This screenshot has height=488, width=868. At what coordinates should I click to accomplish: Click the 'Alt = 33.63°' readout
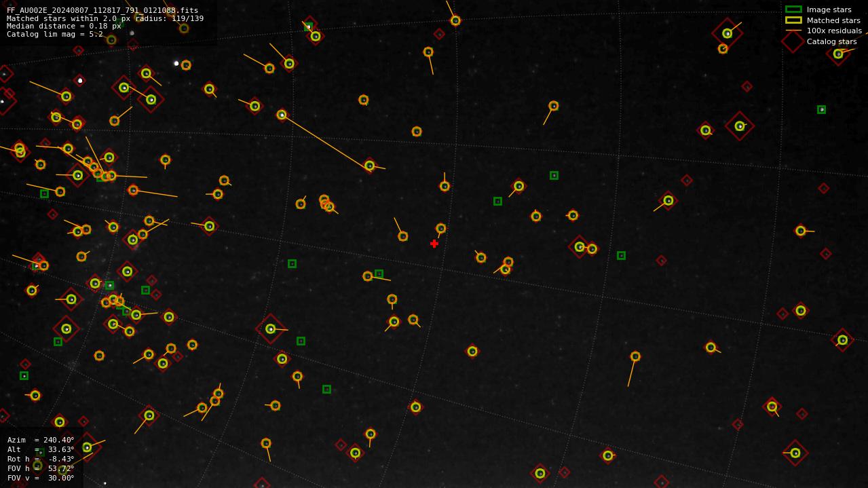[41, 449]
